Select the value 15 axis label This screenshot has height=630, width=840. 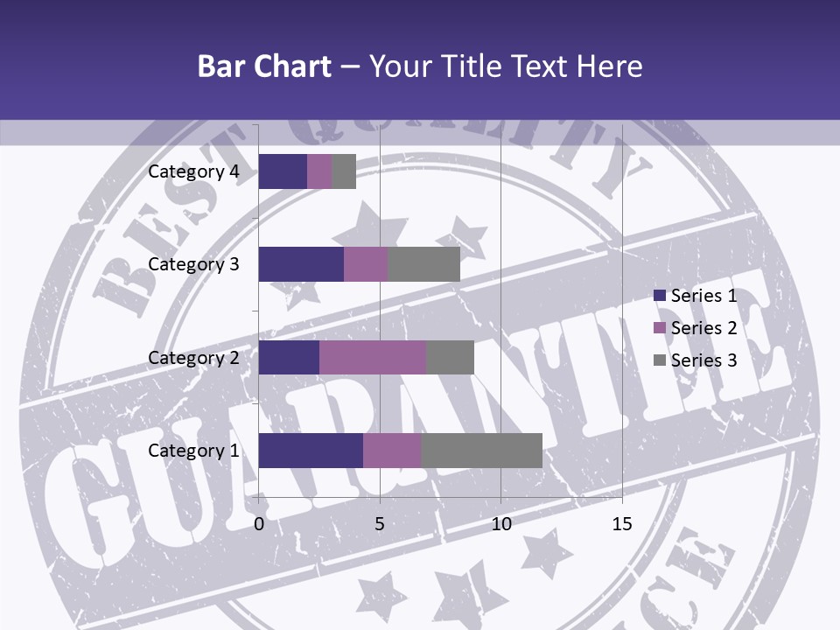(622, 524)
